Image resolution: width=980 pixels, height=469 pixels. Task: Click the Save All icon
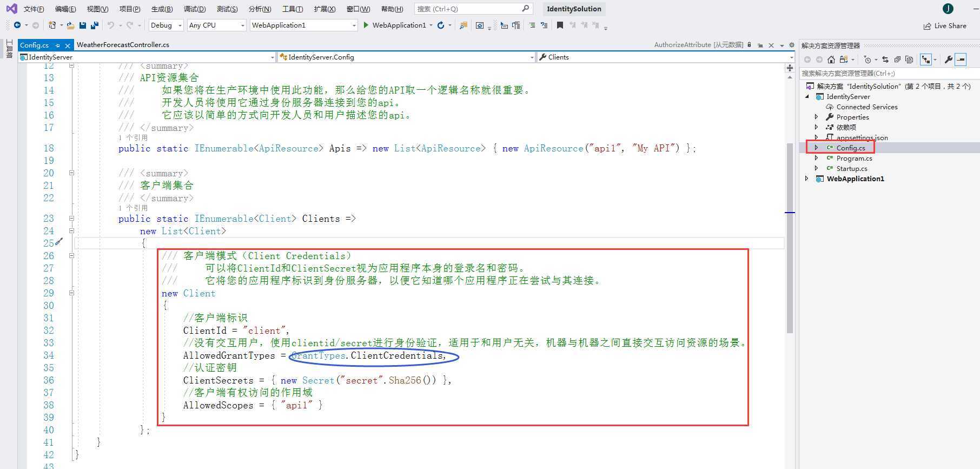[95, 25]
